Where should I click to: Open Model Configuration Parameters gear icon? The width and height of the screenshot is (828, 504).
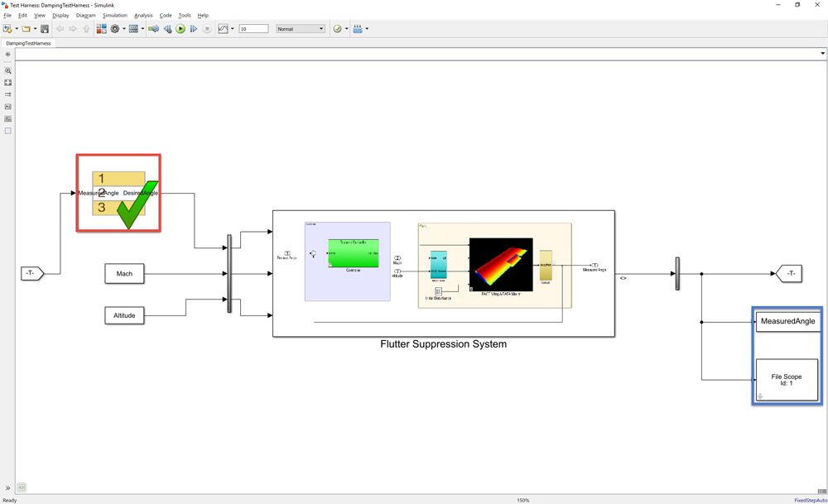115,28
